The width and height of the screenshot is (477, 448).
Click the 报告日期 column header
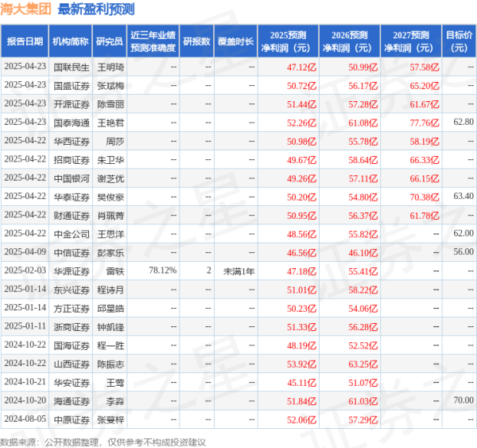(25, 41)
